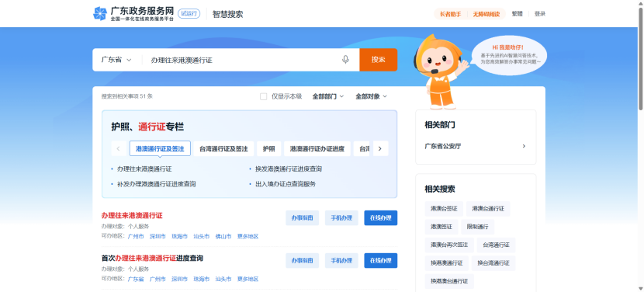
Task: Open 广东省公安厅 related department
Action: pos(475,146)
